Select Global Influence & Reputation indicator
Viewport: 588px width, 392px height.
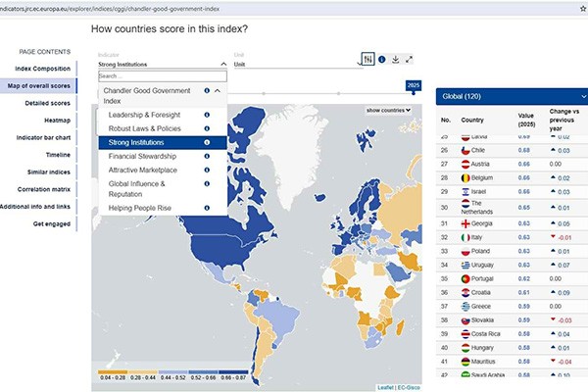136,189
